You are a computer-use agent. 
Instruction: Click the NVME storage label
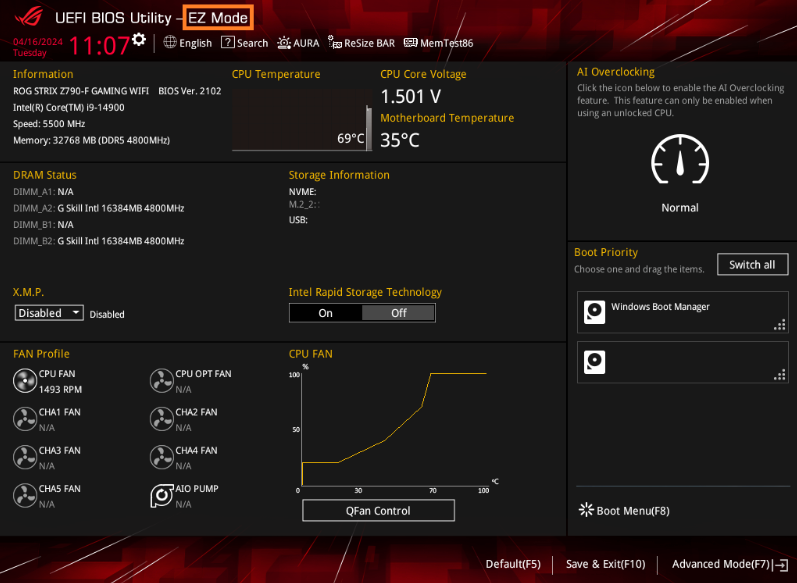[x=302, y=192]
